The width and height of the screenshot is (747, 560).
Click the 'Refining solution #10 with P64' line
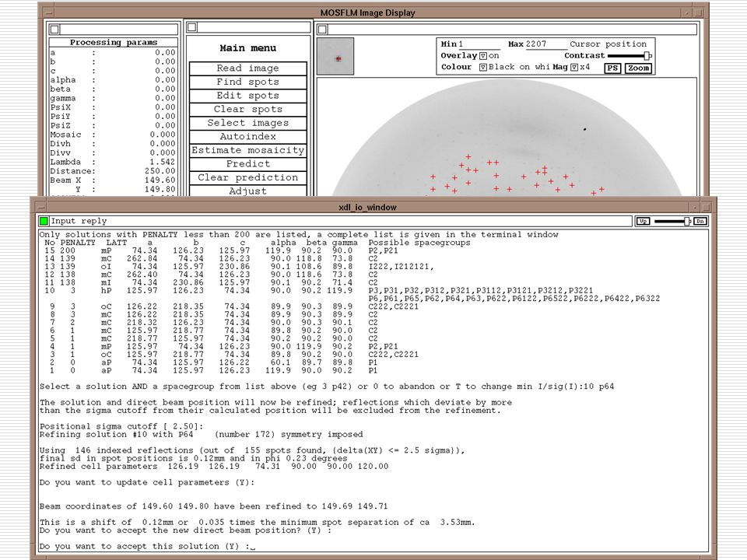(x=201, y=434)
